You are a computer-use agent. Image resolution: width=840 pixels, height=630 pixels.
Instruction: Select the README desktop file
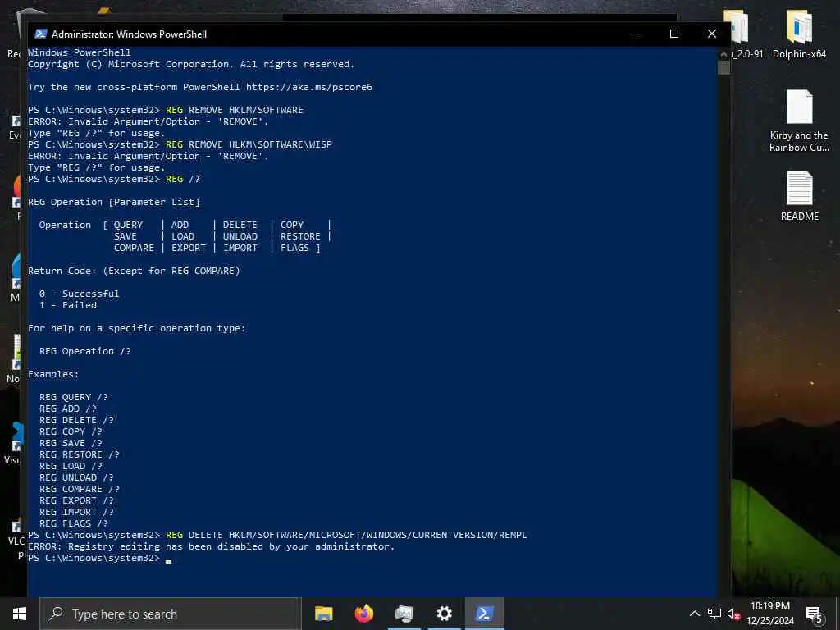(x=799, y=196)
